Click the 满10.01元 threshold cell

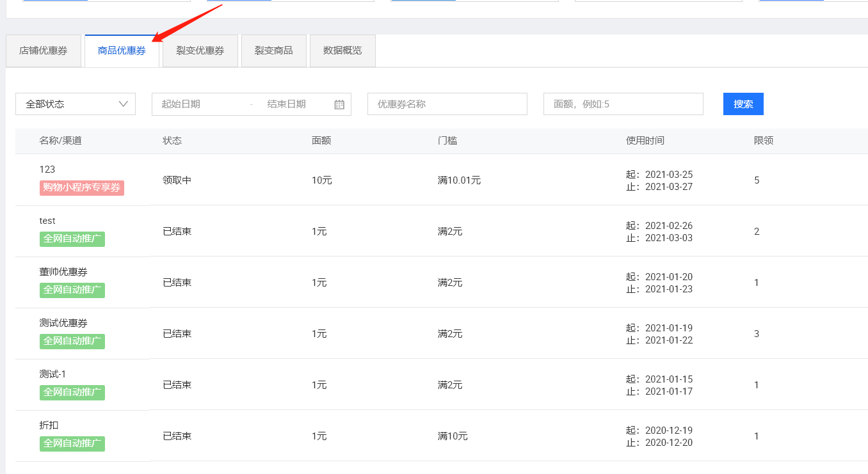point(460,180)
